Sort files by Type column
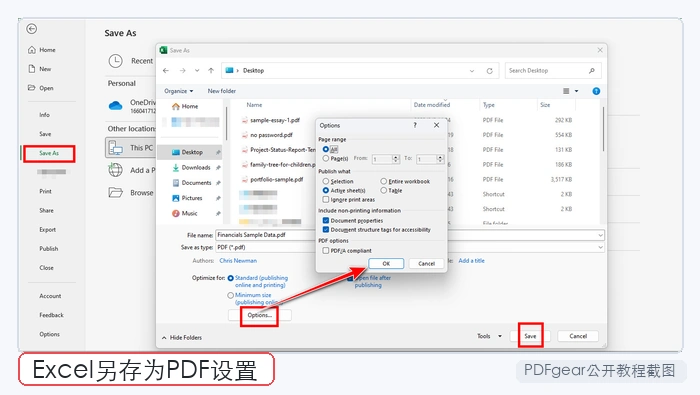 click(x=489, y=105)
